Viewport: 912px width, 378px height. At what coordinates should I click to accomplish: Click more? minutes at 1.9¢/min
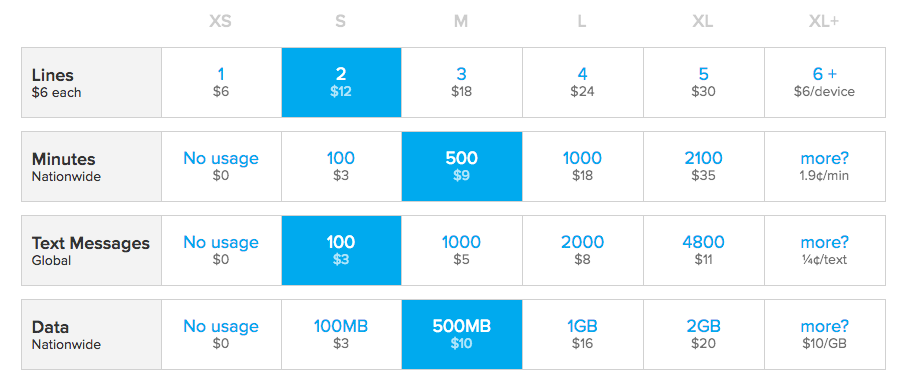(825, 166)
